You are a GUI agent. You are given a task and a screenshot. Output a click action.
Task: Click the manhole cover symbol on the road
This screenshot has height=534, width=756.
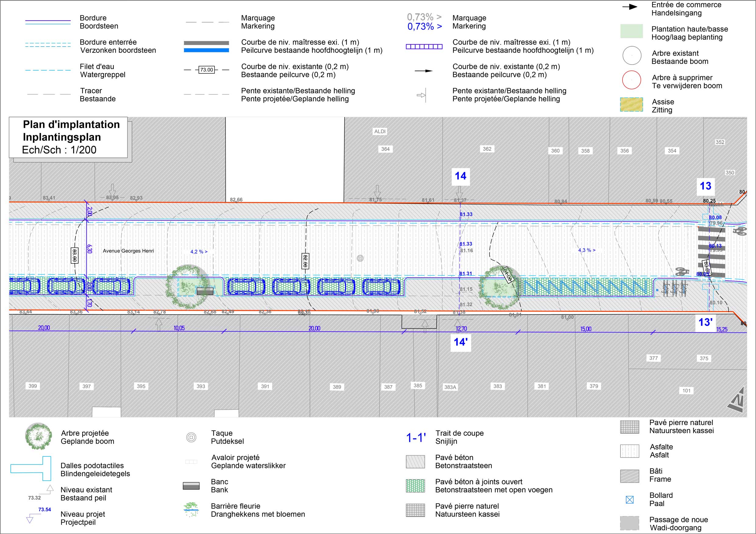360,258
